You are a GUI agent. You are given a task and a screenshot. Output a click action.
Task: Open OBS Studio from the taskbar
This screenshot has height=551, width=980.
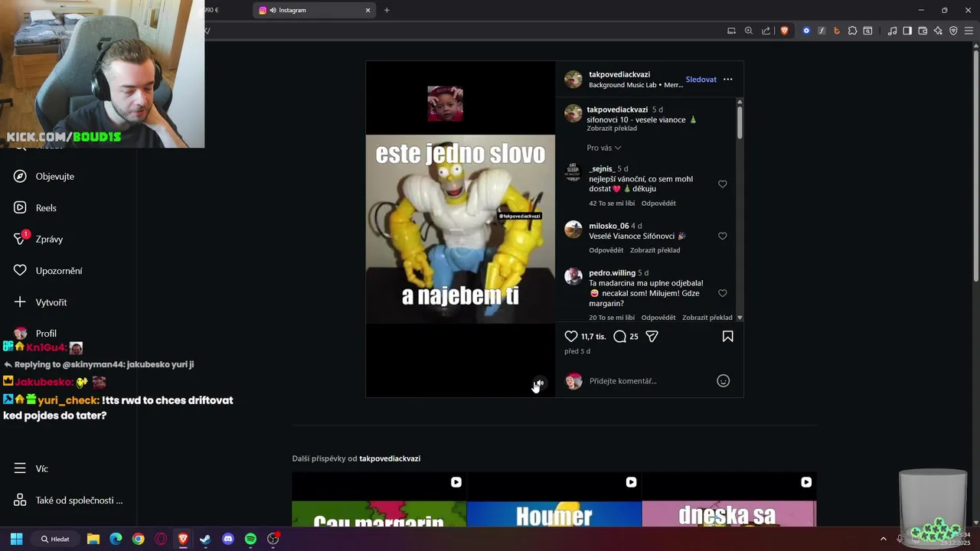pyautogui.click(x=273, y=539)
